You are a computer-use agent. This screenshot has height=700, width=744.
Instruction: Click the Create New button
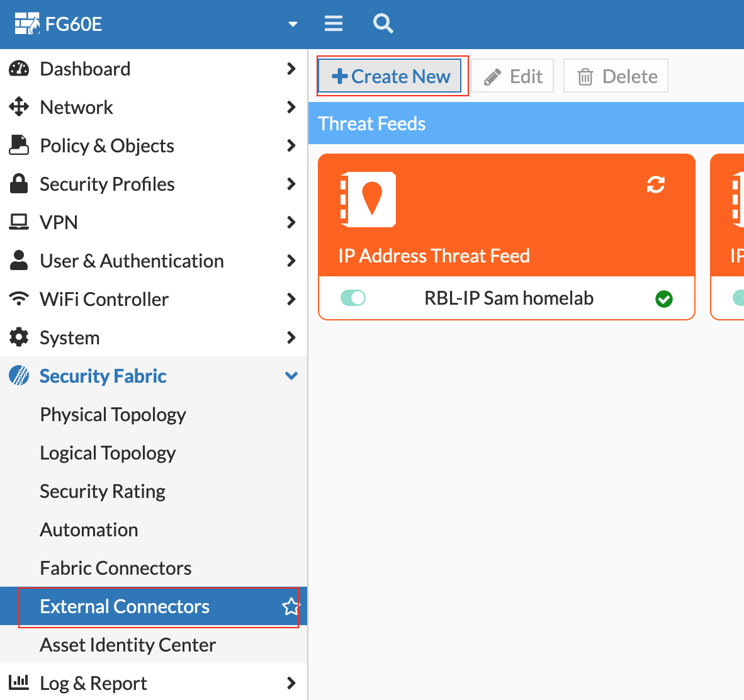coord(390,76)
